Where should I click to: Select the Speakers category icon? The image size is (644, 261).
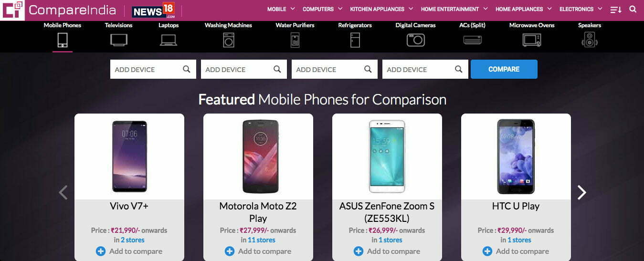point(590,40)
